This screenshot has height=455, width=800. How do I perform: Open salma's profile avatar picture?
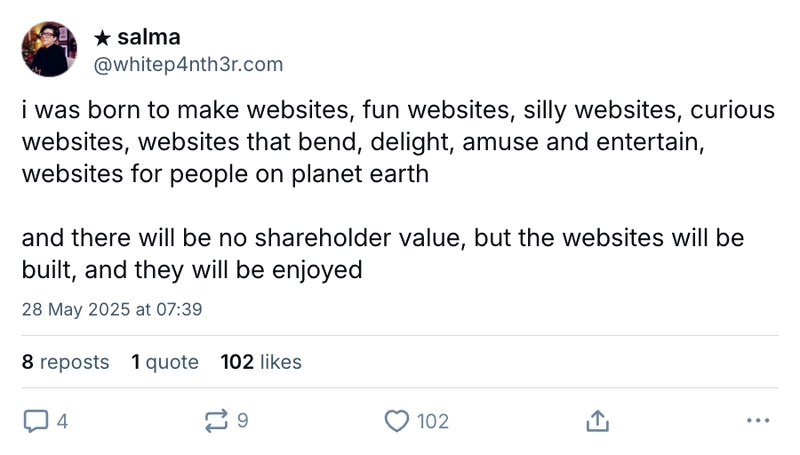pos(49,50)
